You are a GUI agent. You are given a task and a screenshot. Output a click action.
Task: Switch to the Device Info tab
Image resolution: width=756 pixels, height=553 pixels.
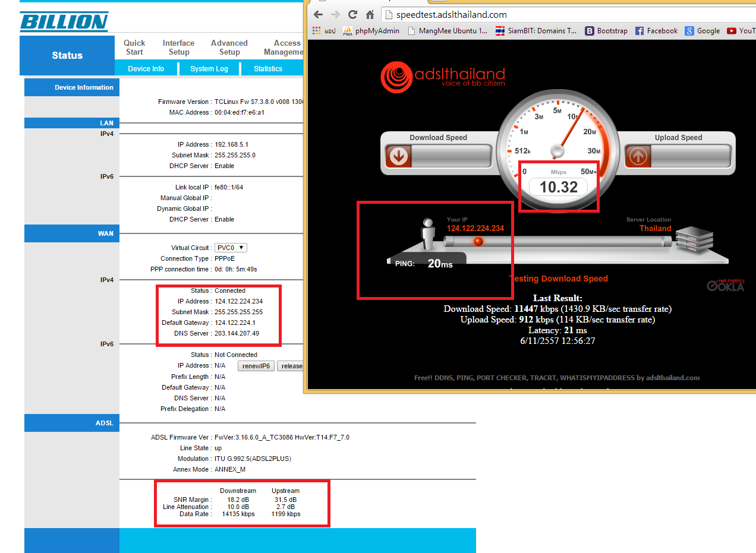[x=146, y=69]
